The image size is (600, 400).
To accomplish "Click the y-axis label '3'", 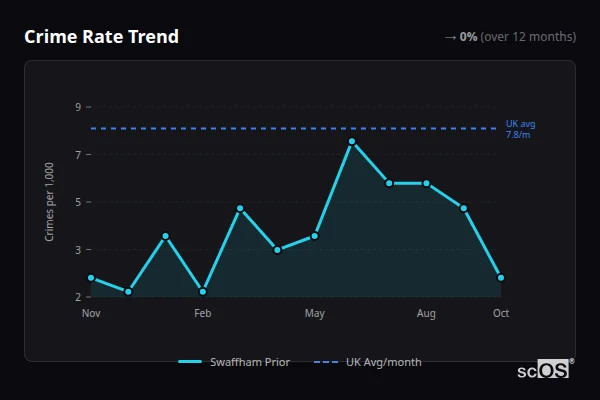I will [78, 250].
